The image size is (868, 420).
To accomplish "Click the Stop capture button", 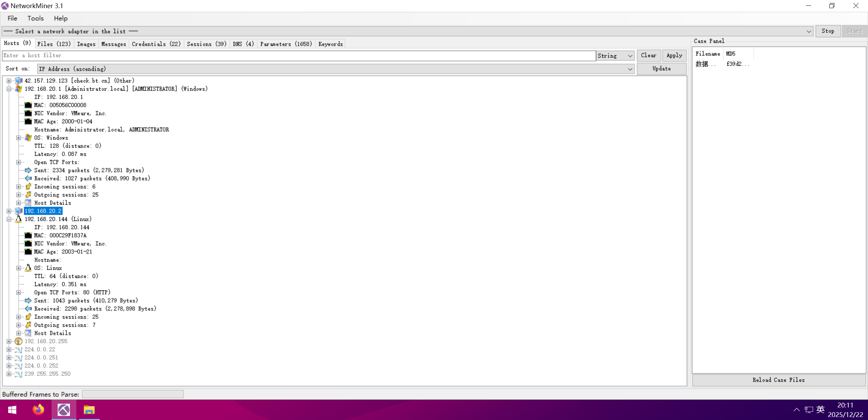I will point(828,31).
